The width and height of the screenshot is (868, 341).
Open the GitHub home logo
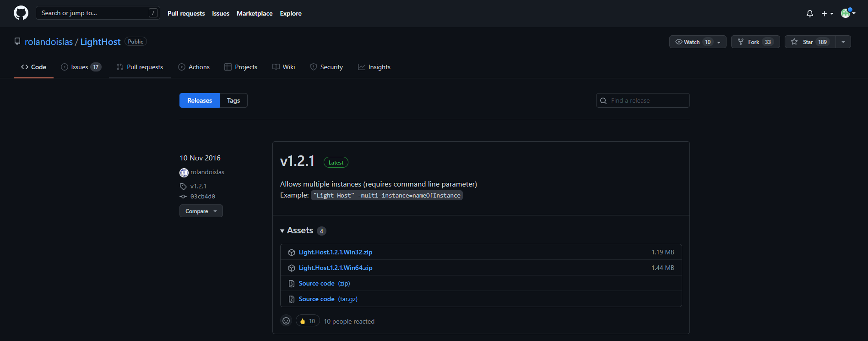point(21,13)
